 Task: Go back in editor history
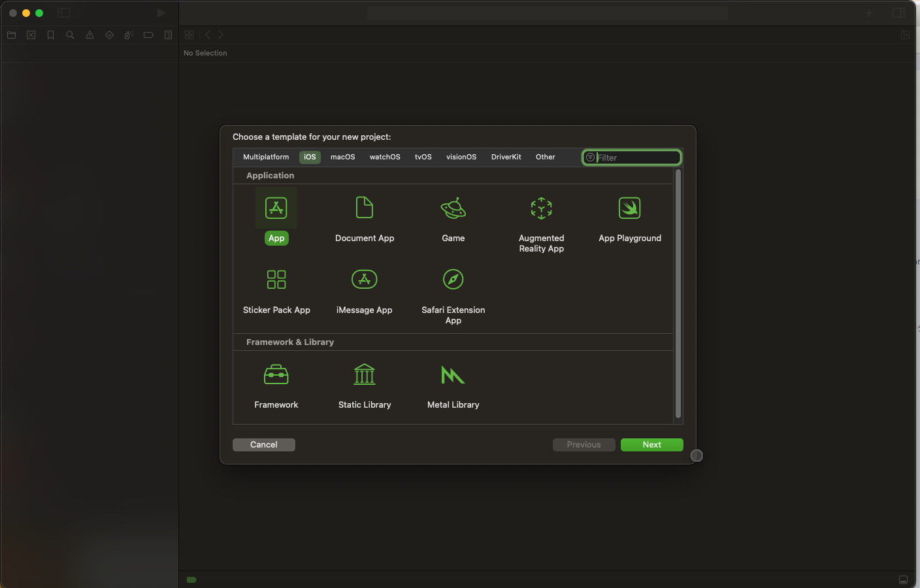click(x=208, y=35)
